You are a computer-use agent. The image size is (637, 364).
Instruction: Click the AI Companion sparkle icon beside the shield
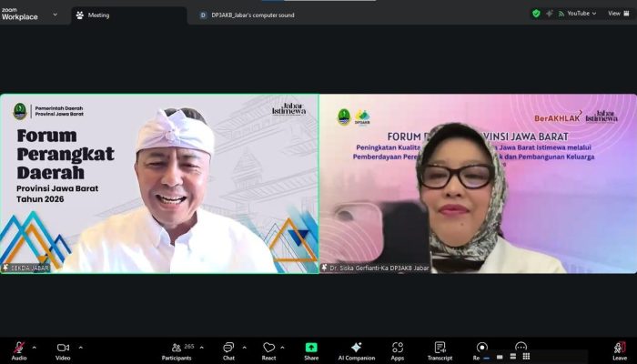click(550, 14)
